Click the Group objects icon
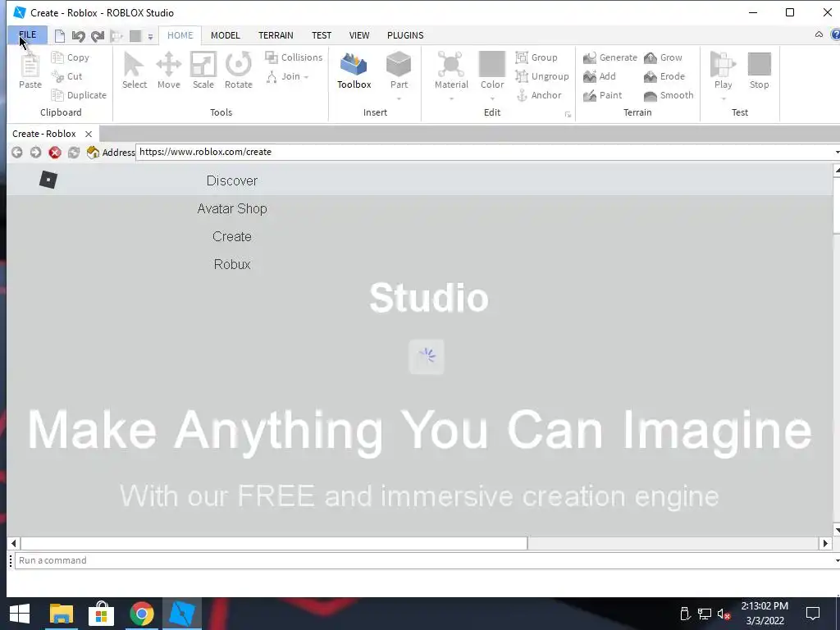Screen dimensions: 840x630 (x=521, y=57)
